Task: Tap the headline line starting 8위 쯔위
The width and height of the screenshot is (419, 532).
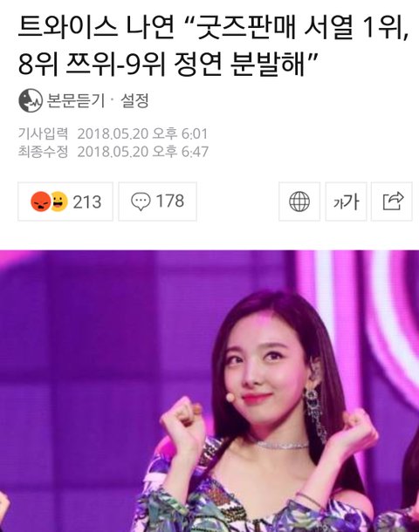Action: 168,64
